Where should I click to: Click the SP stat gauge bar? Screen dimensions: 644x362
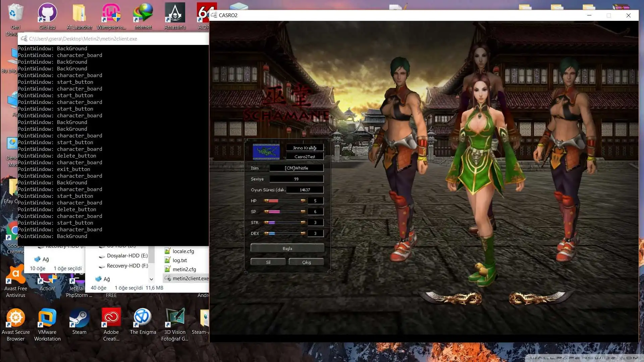(x=284, y=212)
